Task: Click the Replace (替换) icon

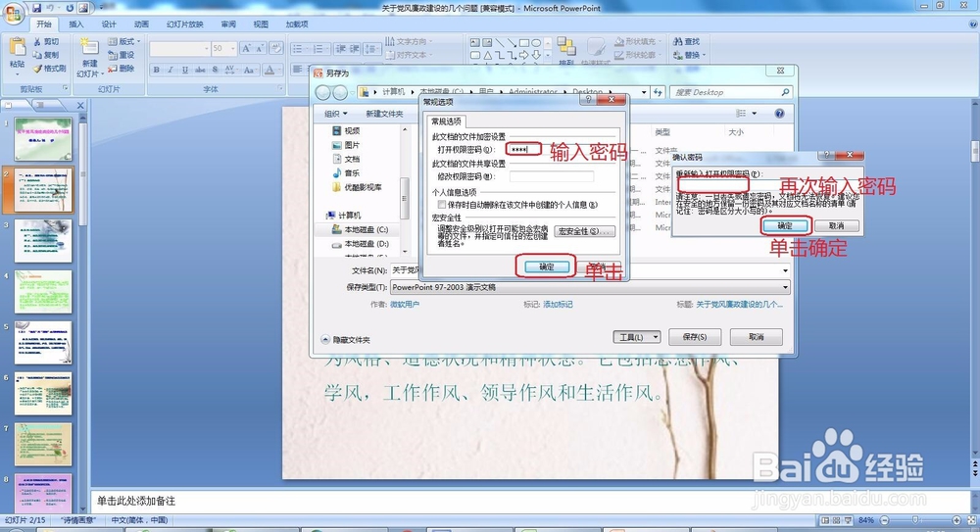Action: pyautogui.click(x=677, y=55)
